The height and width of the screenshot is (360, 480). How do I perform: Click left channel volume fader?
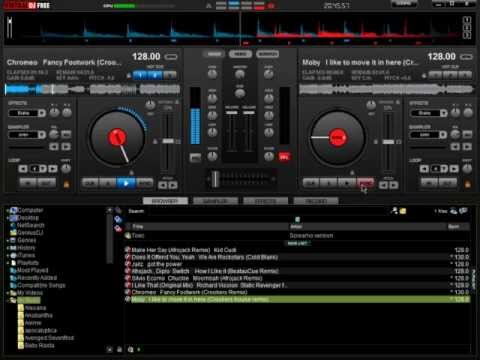pos(232,113)
